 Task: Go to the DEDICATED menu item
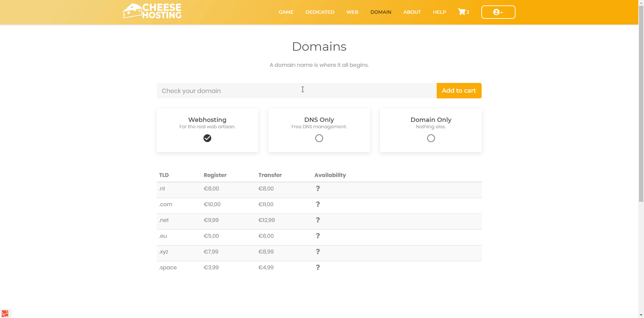[x=320, y=12]
